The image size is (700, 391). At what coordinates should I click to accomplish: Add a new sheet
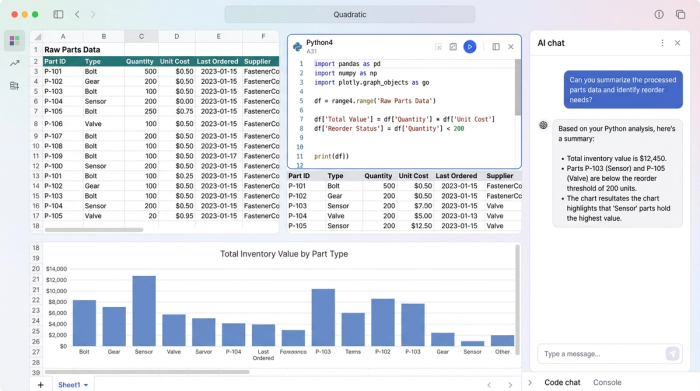tap(41, 384)
